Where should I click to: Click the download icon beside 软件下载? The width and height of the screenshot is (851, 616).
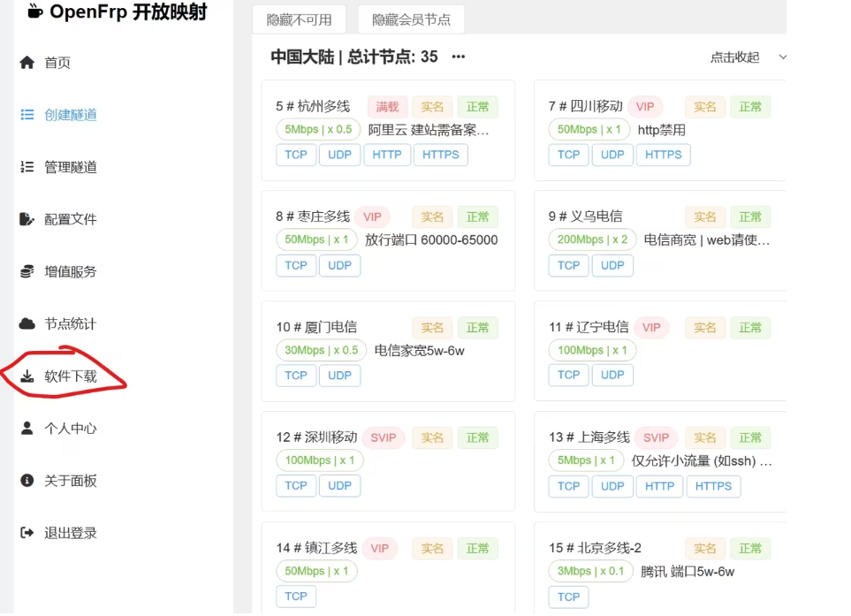[27, 376]
